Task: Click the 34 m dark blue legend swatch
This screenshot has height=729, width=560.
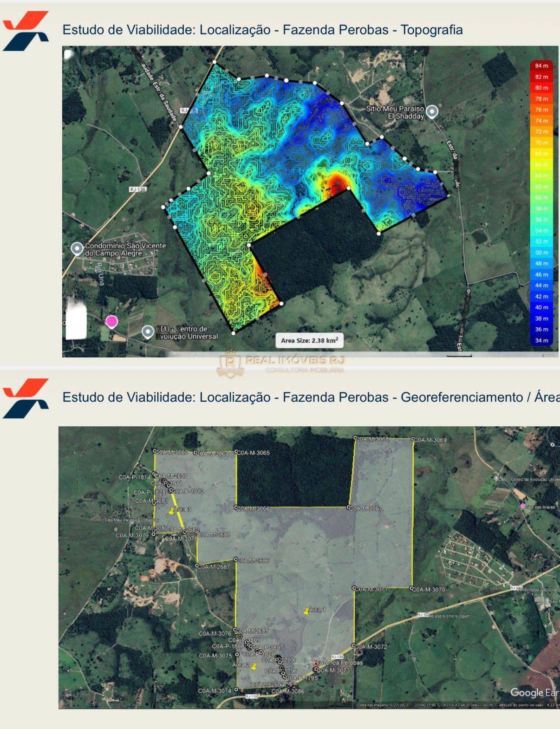Action: 541,340
